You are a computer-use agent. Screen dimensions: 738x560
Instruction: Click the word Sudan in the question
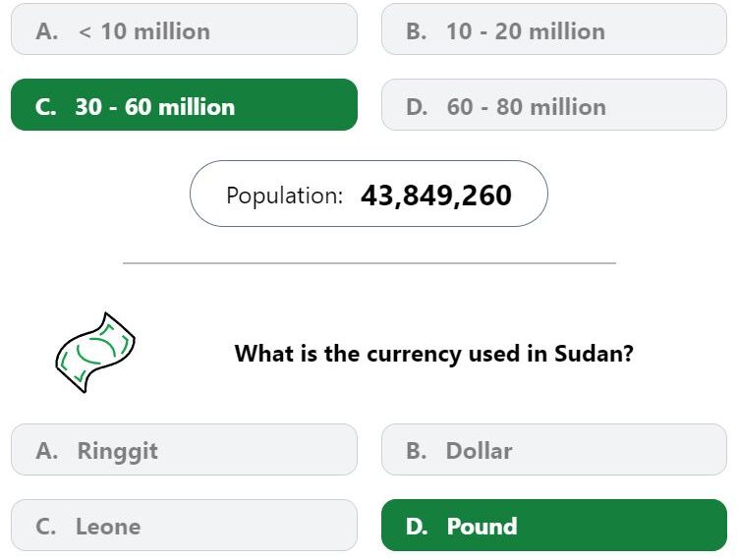pyautogui.click(x=594, y=354)
